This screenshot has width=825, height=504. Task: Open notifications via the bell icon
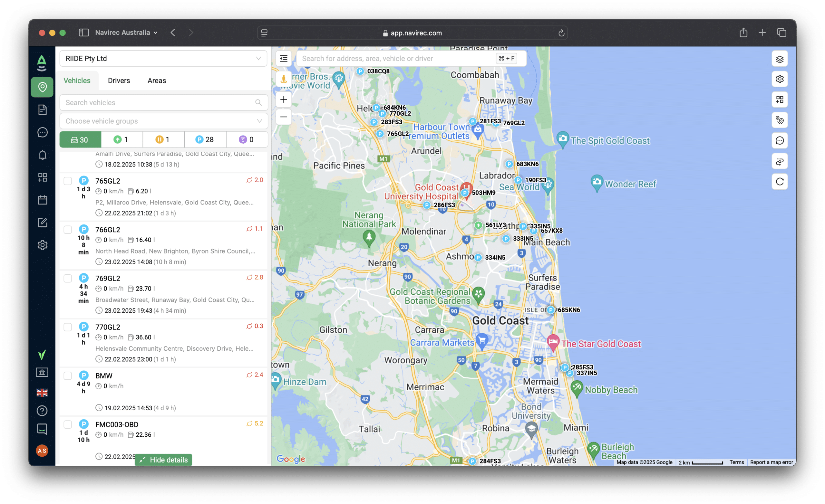coord(42,155)
